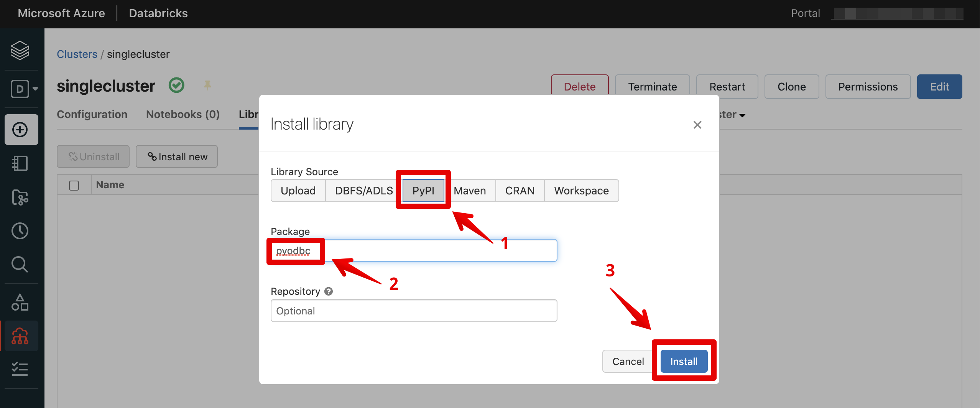
Task: Select PyPI as the library source
Action: 423,191
